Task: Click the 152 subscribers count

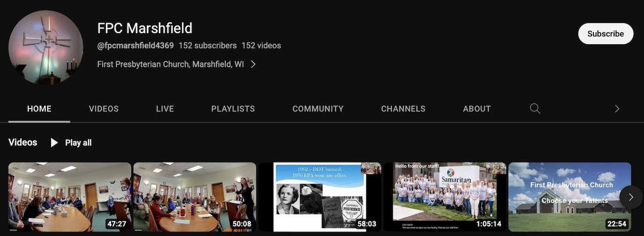Action: pos(207,46)
